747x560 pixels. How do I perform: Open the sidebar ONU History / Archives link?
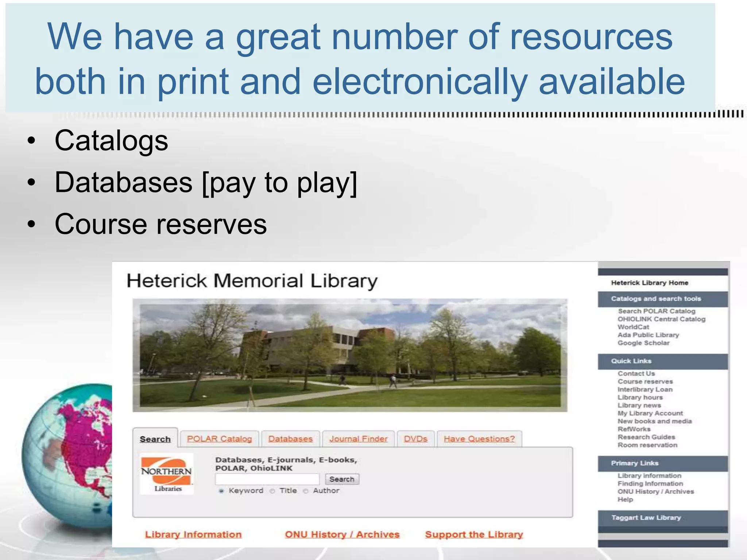655,492
